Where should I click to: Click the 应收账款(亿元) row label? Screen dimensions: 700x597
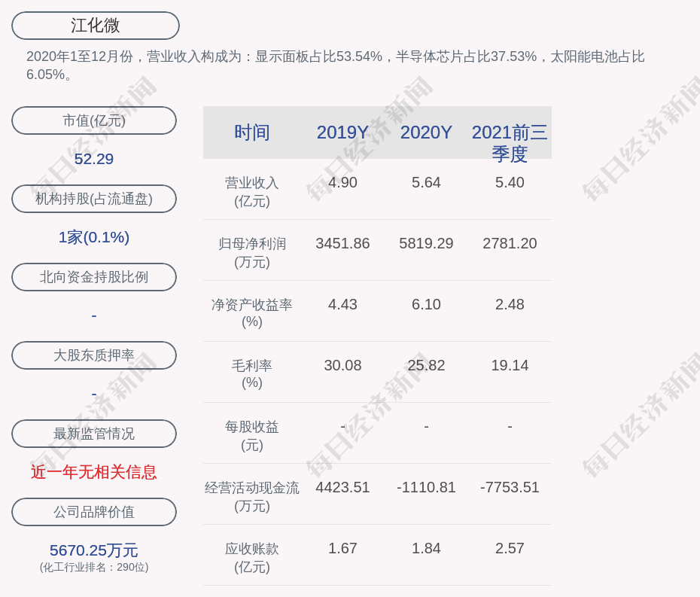click(252, 558)
